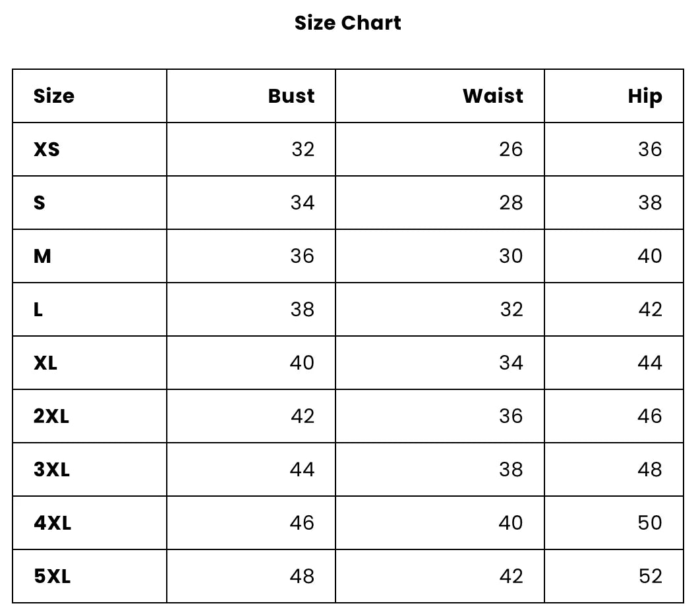The image size is (700, 614).
Task: Select the M size row label
Action: (x=42, y=256)
